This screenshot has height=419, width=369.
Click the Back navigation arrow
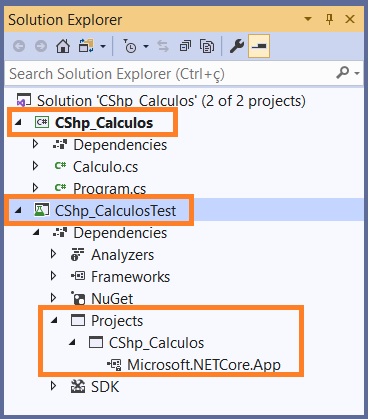pos(19,46)
